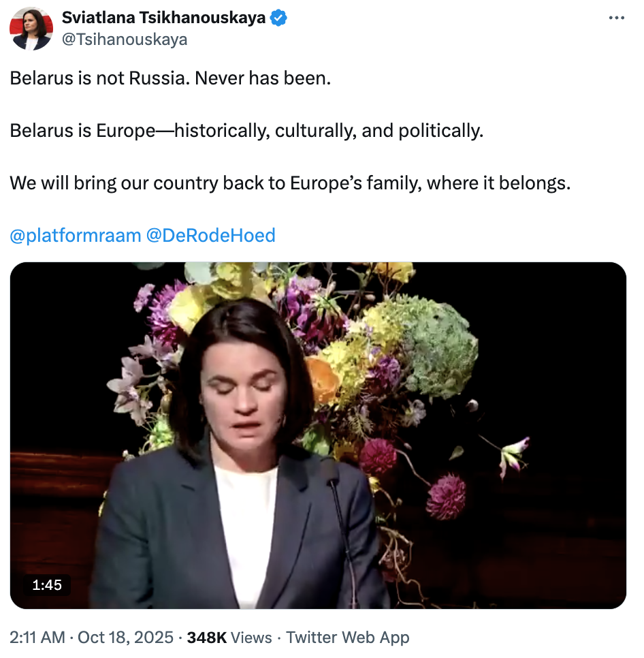This screenshot has height=658, width=644.
Task: Play the embedded speech video
Action: click(318, 435)
